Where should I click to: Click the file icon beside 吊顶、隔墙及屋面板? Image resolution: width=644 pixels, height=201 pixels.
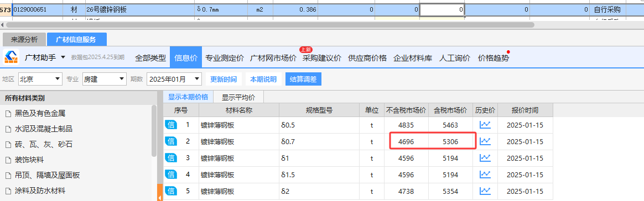pos(8,176)
